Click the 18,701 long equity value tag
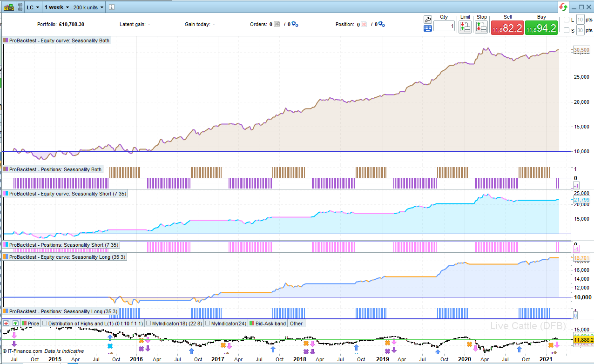594x364 pixels. click(x=581, y=257)
